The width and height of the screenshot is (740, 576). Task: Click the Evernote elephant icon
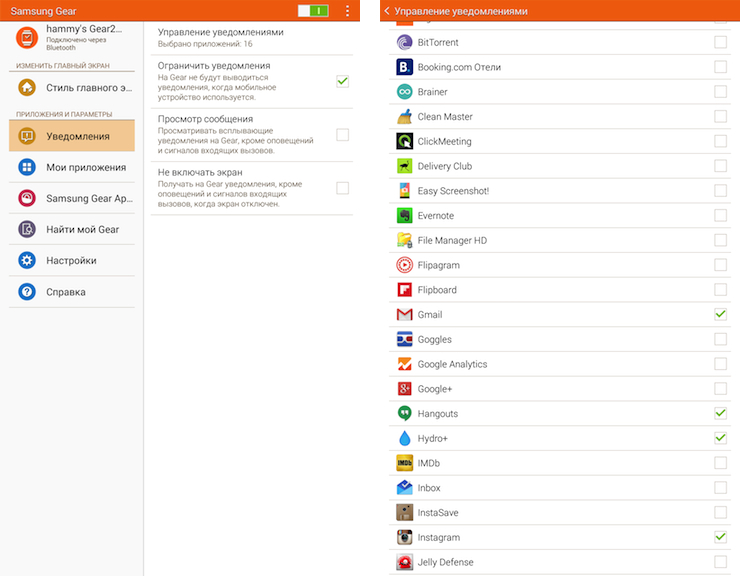pos(404,216)
